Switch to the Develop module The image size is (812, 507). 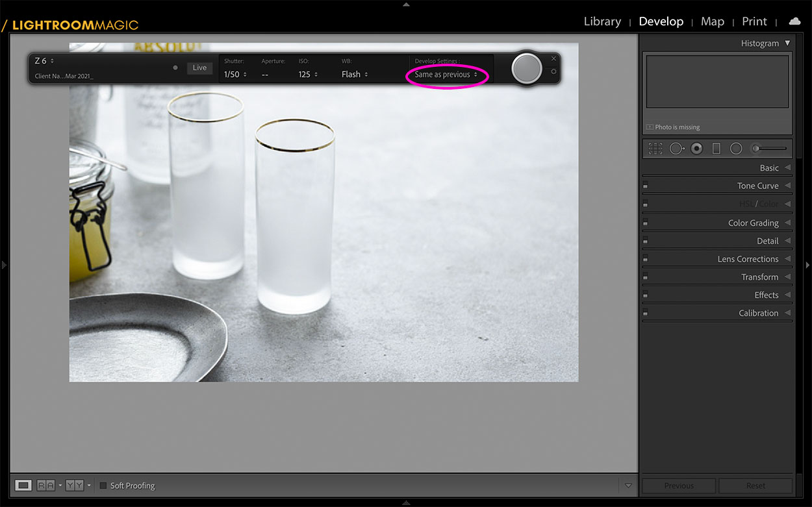(661, 21)
